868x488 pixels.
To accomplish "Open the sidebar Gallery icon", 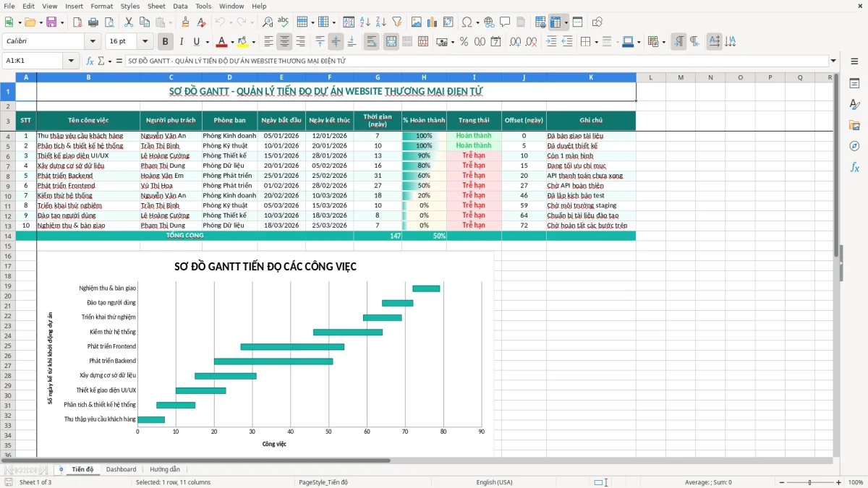I will tap(854, 125).
